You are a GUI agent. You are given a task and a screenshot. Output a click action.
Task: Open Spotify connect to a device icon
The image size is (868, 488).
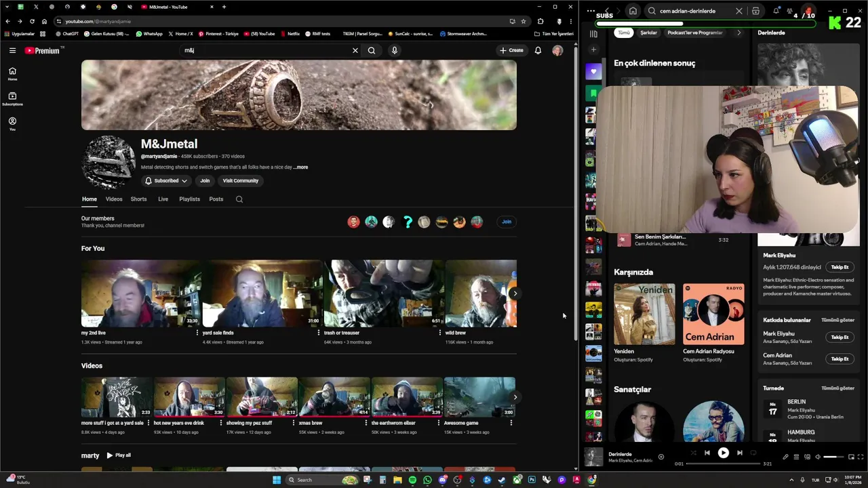point(807,457)
